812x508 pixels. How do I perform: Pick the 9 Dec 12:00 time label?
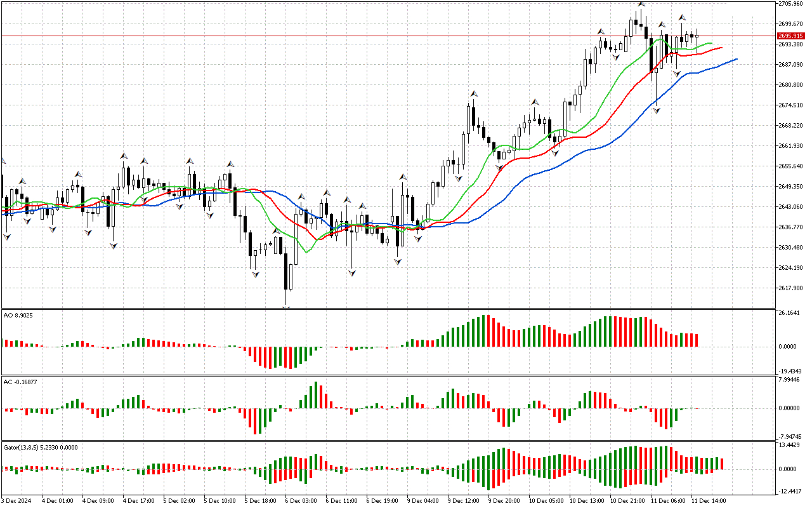(x=464, y=501)
